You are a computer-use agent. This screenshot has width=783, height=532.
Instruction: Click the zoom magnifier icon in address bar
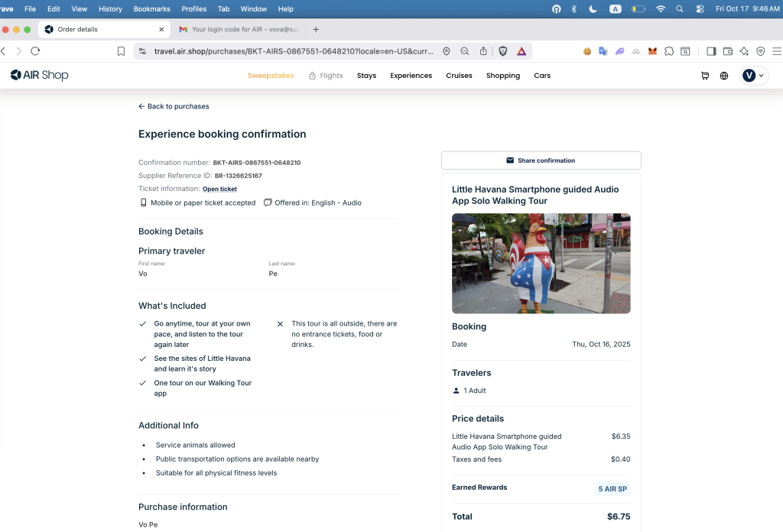click(x=465, y=51)
